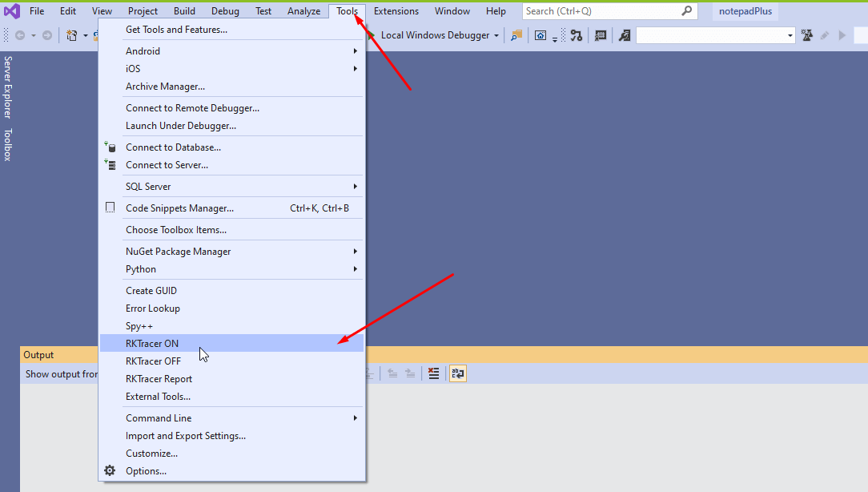The width and height of the screenshot is (868, 492).
Task: Click the Clear All Output icon
Action: pyautogui.click(x=433, y=373)
